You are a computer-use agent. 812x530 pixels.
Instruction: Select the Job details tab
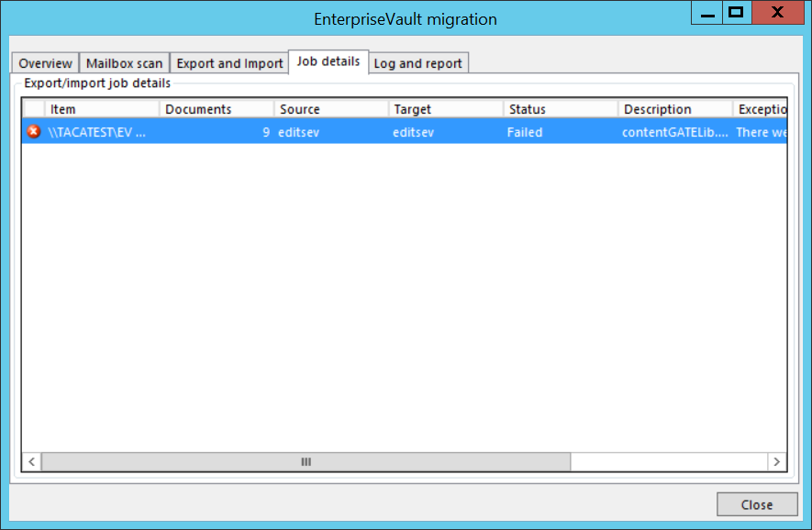328,61
